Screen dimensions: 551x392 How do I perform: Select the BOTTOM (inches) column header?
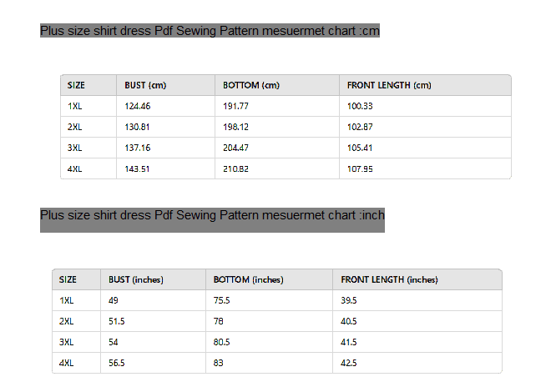coord(249,279)
